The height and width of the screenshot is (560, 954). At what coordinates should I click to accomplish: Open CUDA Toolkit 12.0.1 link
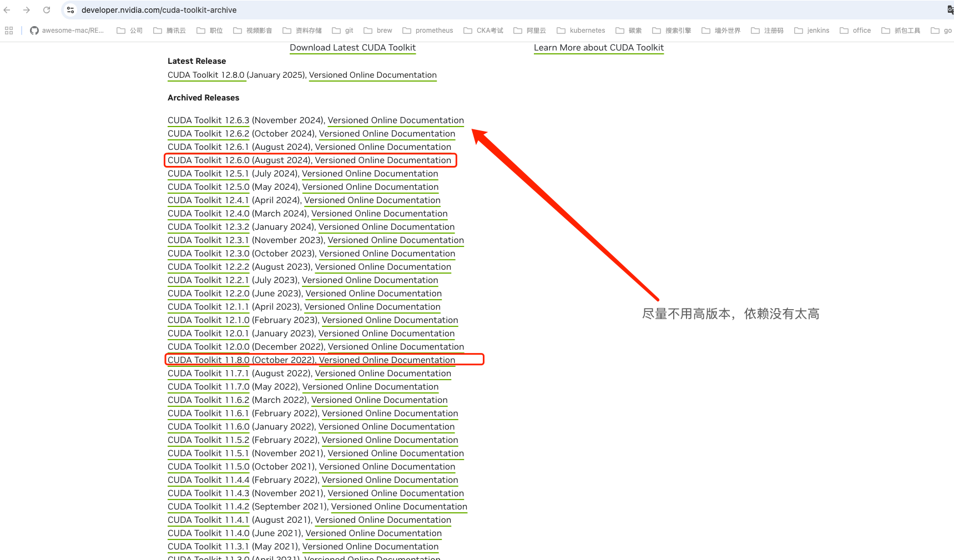coord(209,334)
